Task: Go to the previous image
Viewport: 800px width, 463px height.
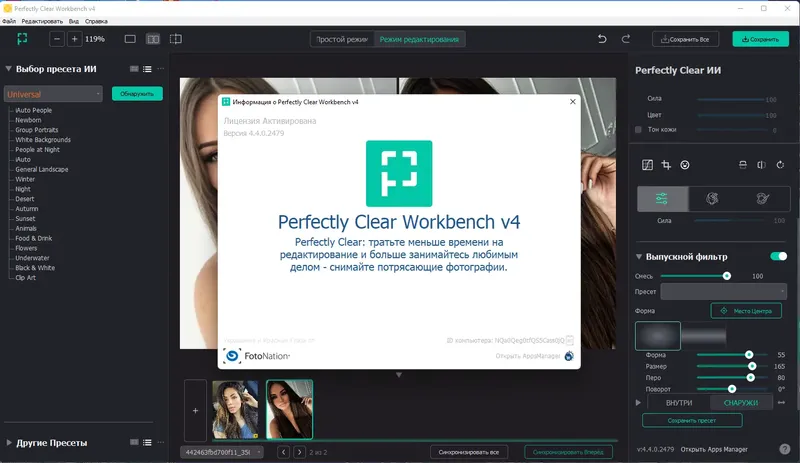Action: 284,452
